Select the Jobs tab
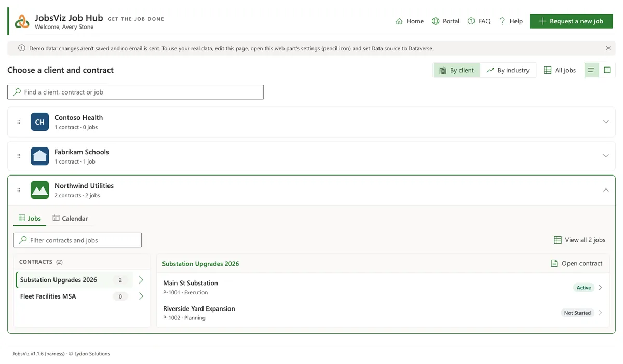Image resolution: width=623 pixels, height=364 pixels. click(30, 219)
